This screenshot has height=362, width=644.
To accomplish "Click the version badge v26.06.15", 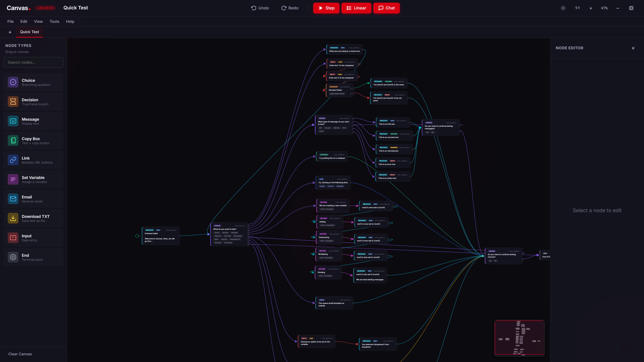I will pos(45,8).
